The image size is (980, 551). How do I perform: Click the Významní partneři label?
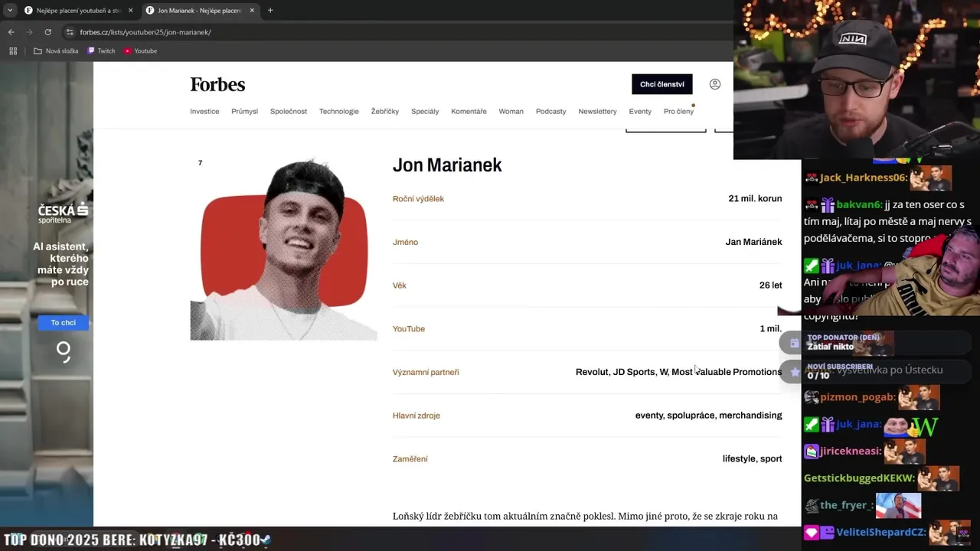(426, 373)
